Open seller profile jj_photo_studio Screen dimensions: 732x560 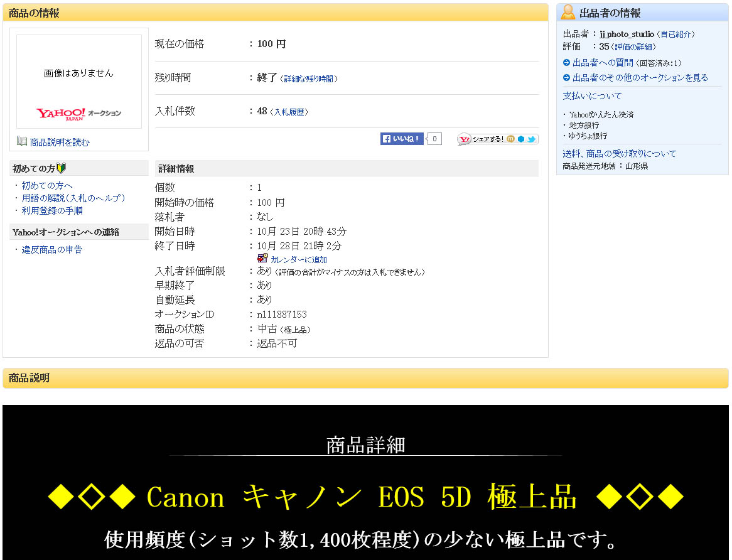(627, 34)
